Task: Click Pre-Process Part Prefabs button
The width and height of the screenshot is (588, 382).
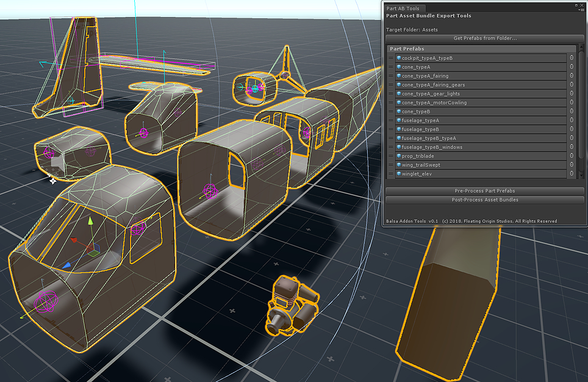Action: coord(484,191)
